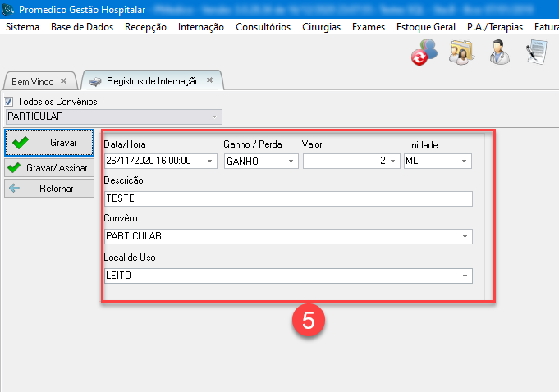Close the Bem Vindo tab
The width and height of the screenshot is (559, 392).
pyautogui.click(x=64, y=81)
